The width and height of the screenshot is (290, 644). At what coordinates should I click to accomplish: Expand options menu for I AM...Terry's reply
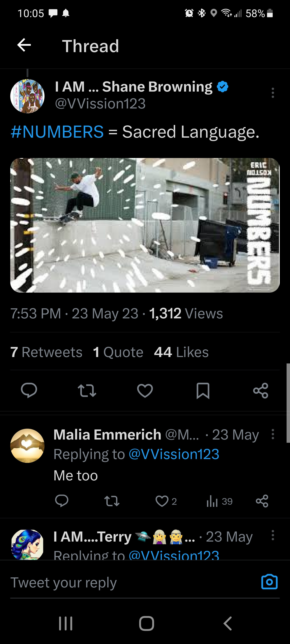click(x=273, y=535)
